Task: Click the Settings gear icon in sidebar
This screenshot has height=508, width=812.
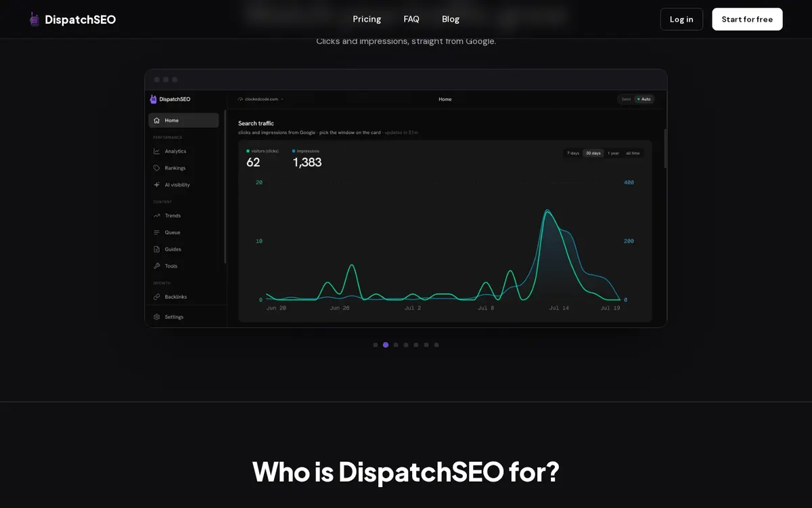Action: coord(157,317)
